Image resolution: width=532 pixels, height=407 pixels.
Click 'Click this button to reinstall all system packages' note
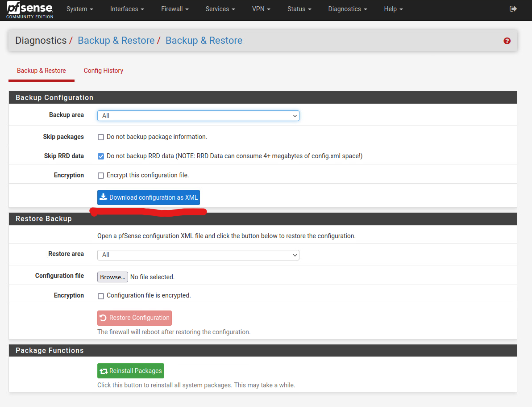pyautogui.click(x=196, y=385)
